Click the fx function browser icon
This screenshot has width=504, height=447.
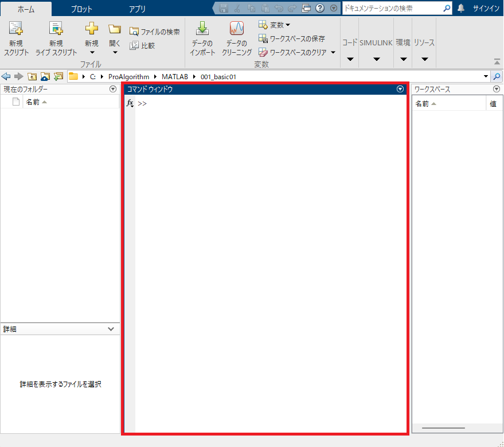(x=130, y=103)
